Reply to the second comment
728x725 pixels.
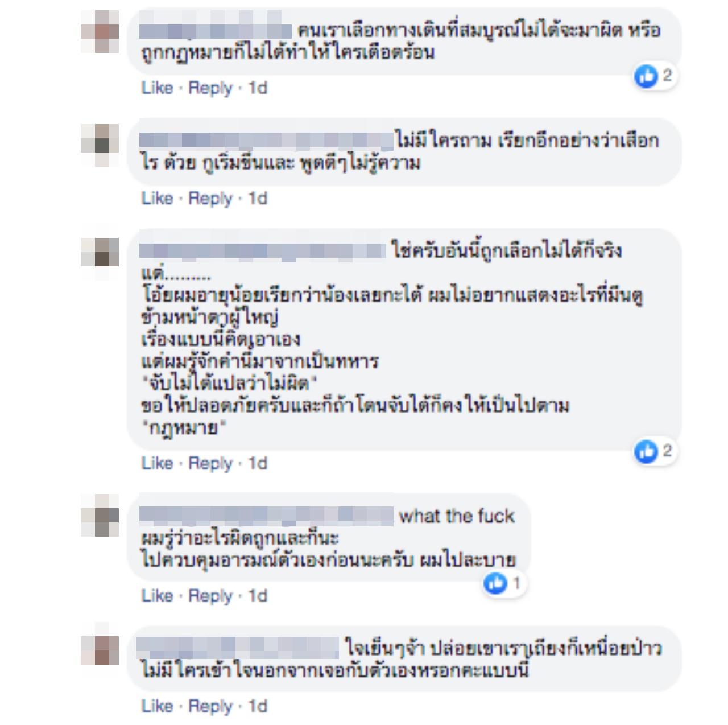(210, 199)
